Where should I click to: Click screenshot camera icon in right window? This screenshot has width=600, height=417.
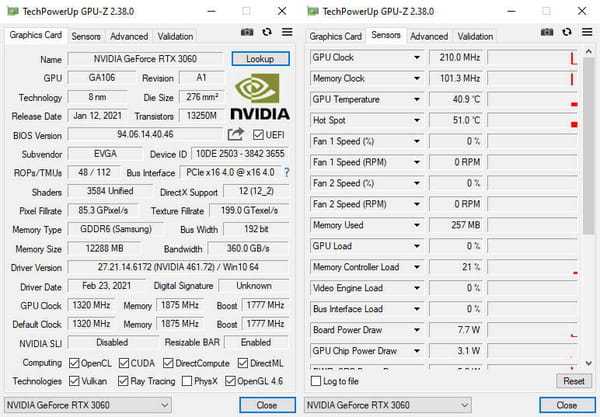(547, 32)
